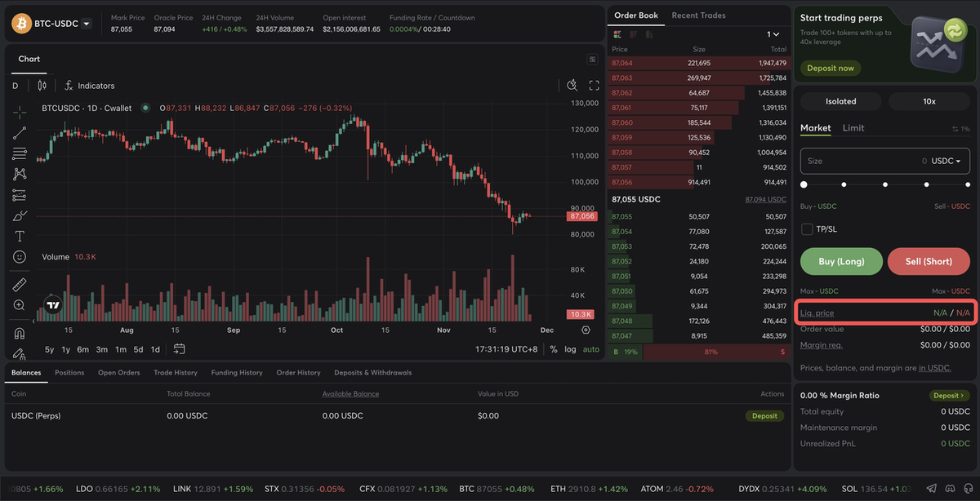The image size is (980, 501).
Task: Open the Positions tab
Action: click(69, 373)
